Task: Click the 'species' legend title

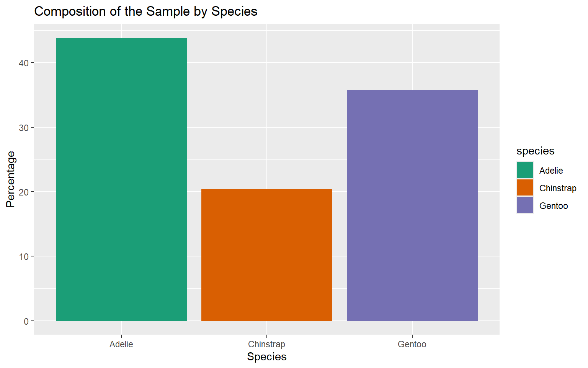Action: tap(535, 151)
